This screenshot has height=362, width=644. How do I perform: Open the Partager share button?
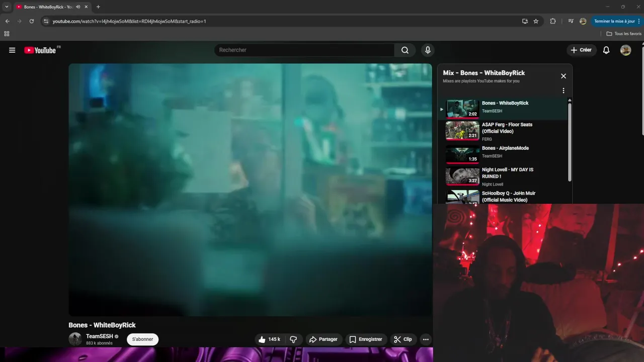pyautogui.click(x=323, y=339)
